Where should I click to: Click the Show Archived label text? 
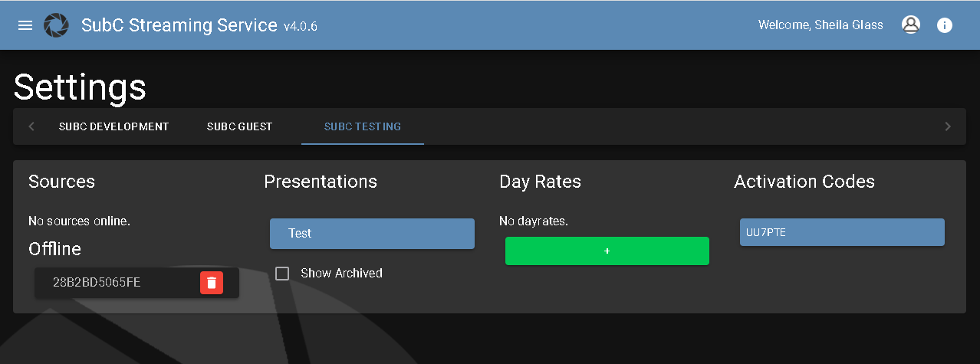coord(341,274)
